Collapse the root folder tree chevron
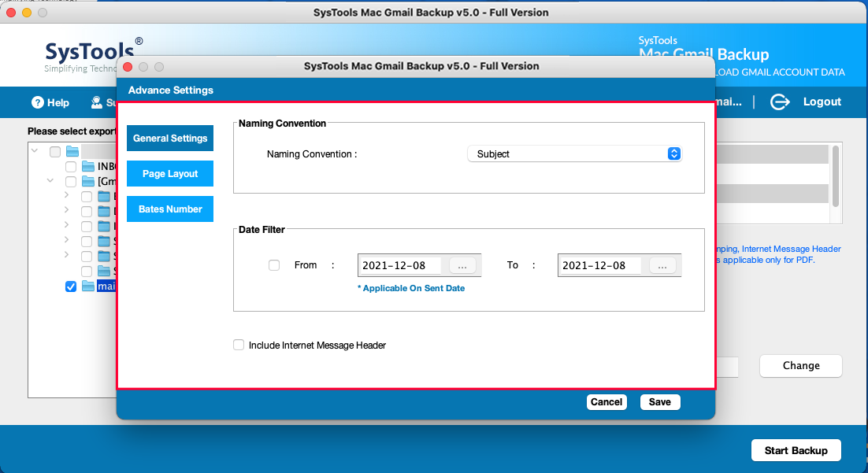Viewport: 868px width, 473px height. point(35,150)
